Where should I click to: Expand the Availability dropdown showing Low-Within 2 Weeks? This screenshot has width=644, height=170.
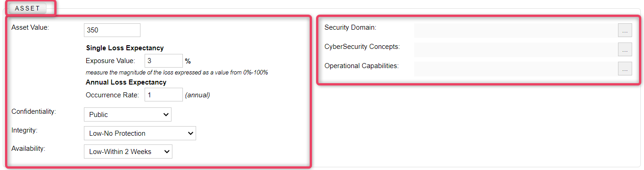(x=128, y=152)
